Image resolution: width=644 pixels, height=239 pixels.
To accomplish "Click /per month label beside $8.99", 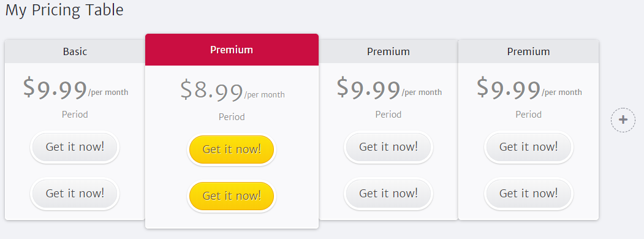I will point(265,95).
